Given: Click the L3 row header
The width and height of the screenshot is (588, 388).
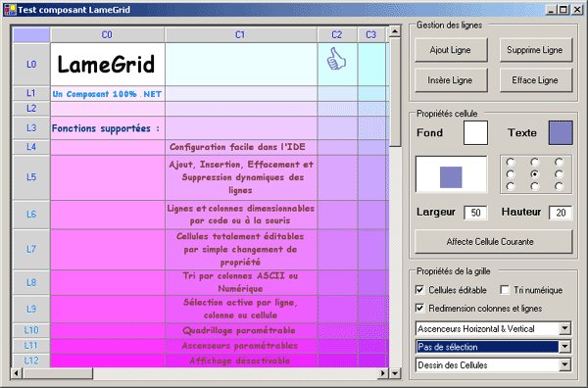Looking at the screenshot, I should click(x=31, y=128).
